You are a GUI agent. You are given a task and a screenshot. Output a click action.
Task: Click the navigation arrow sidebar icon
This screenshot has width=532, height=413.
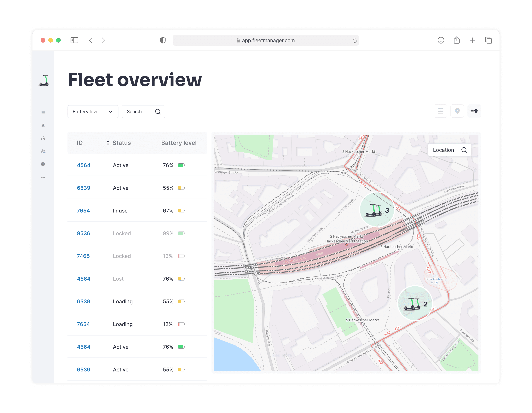click(43, 125)
